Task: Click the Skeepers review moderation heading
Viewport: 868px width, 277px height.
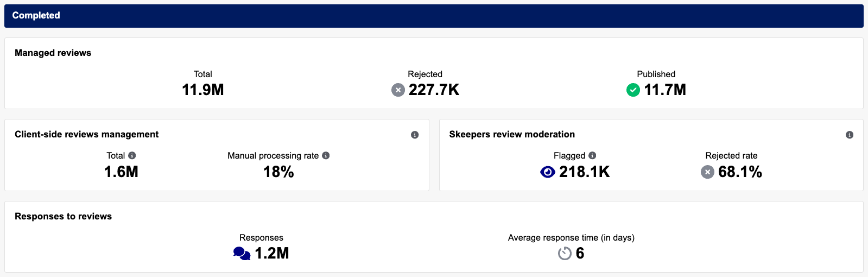Action: (512, 134)
